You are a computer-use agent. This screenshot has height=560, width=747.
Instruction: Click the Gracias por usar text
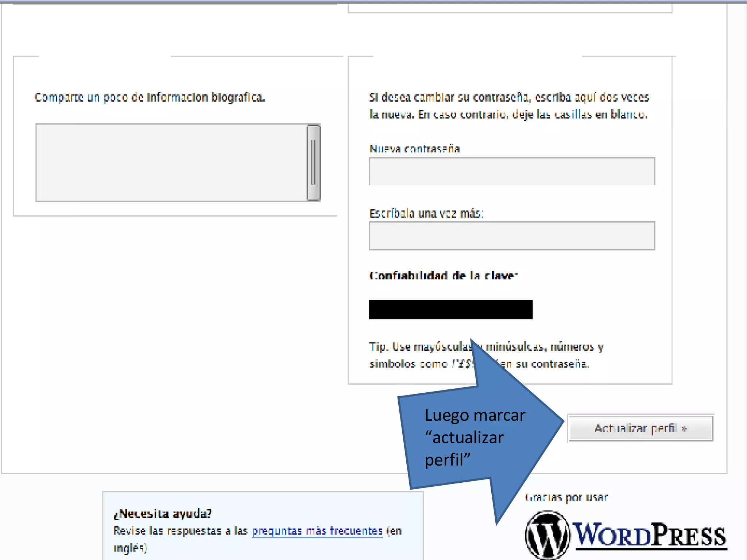point(566,497)
